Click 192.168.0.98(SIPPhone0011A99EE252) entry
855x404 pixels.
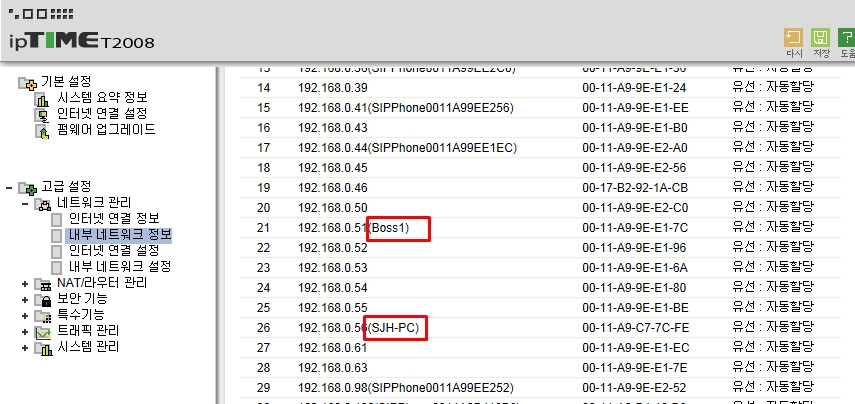click(x=406, y=388)
